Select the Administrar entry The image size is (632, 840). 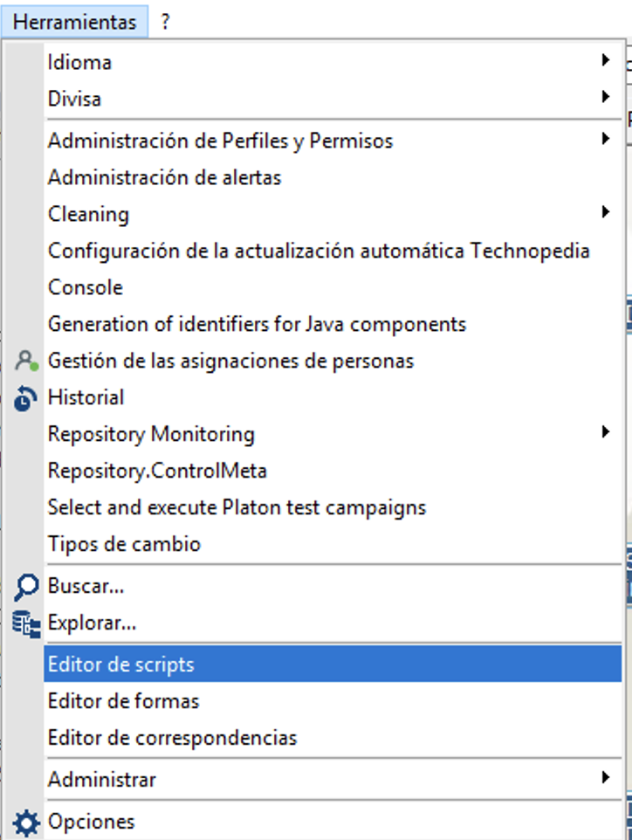333,780
